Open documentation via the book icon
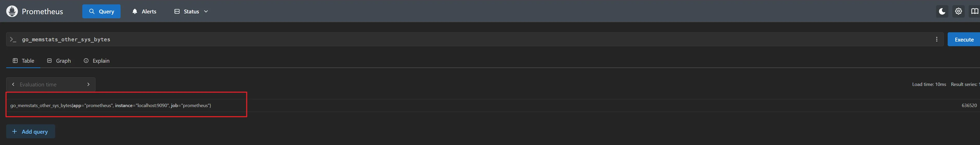Viewport: 980px width, 145px height. coord(974,11)
